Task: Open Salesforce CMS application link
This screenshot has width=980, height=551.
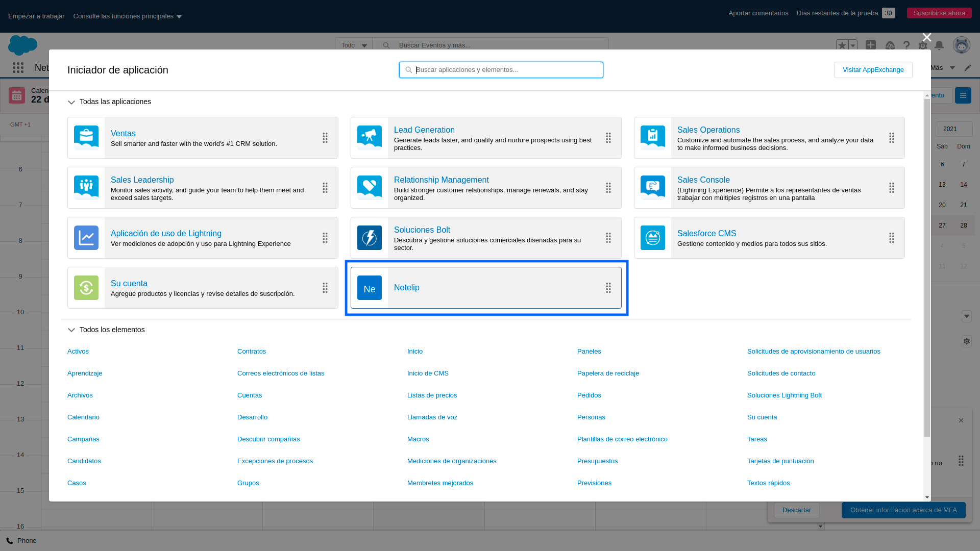Action: click(x=706, y=234)
